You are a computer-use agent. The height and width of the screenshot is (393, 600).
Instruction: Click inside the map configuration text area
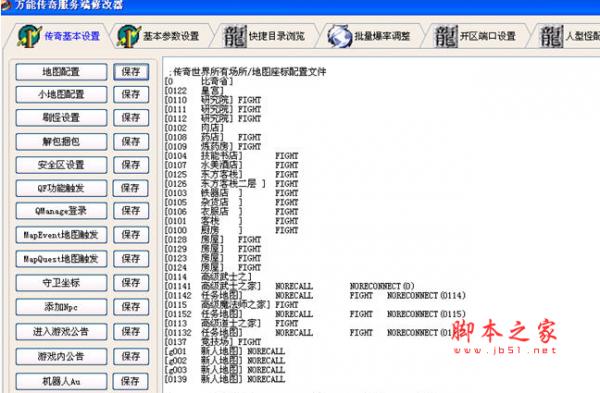point(381,225)
